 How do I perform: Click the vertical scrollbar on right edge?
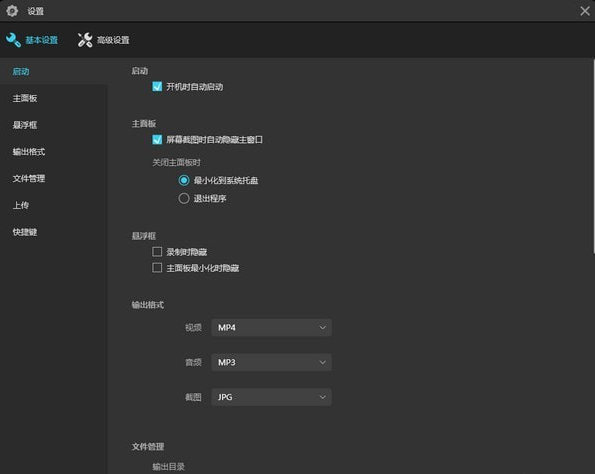coord(593,156)
